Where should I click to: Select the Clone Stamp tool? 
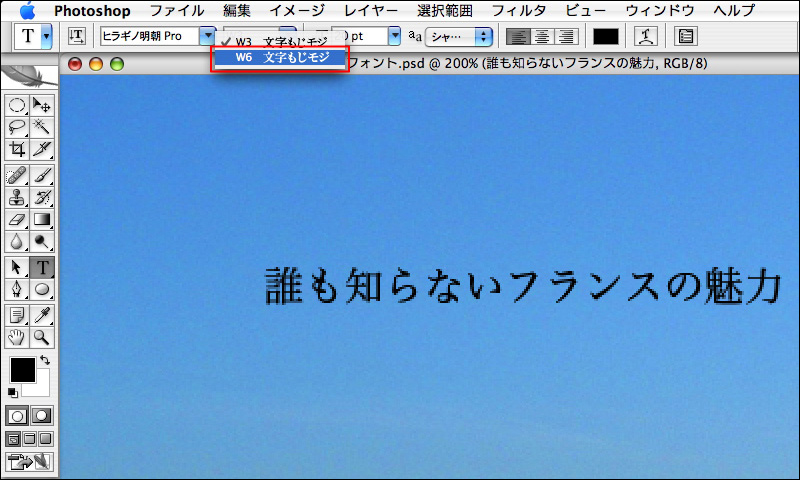(x=17, y=197)
